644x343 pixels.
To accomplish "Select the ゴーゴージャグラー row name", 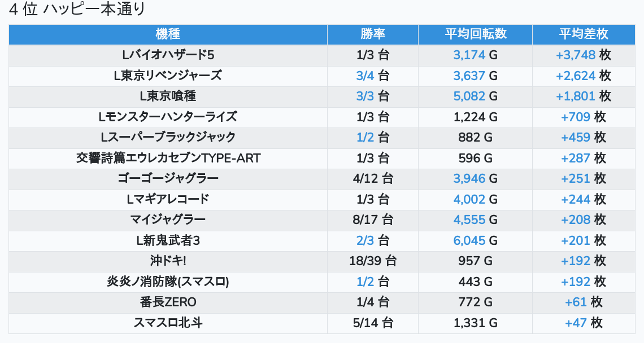I will (168, 178).
